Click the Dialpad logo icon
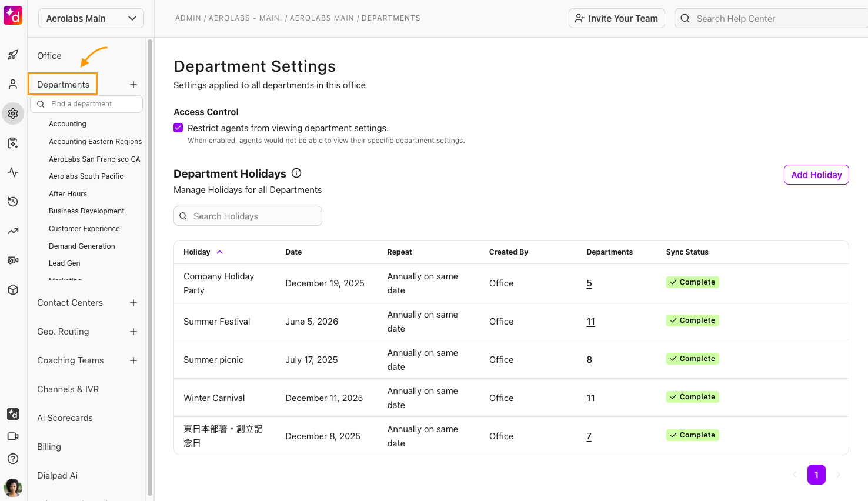The image size is (868, 501). (x=13, y=15)
